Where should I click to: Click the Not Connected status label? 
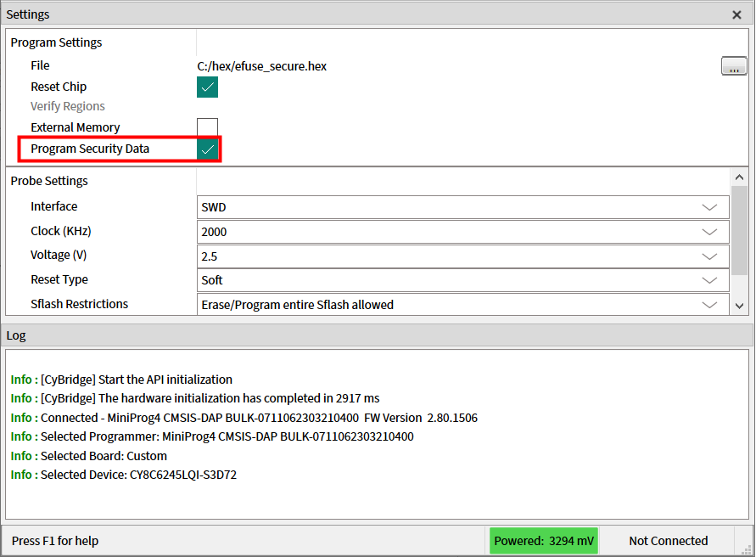pos(668,541)
